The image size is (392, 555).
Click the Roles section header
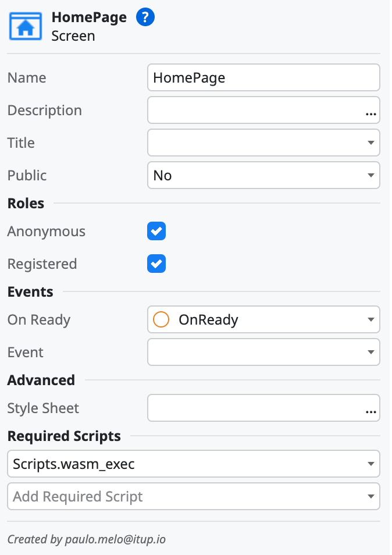(x=26, y=204)
